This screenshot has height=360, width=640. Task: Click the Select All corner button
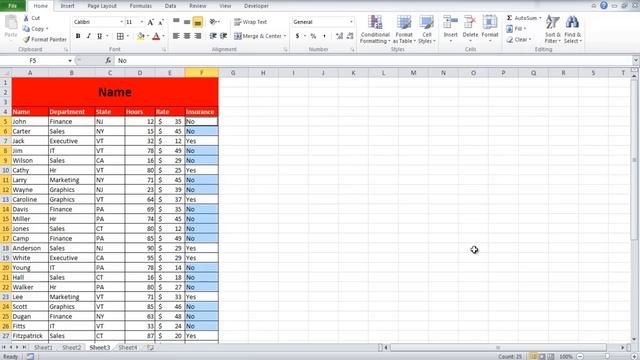6,73
